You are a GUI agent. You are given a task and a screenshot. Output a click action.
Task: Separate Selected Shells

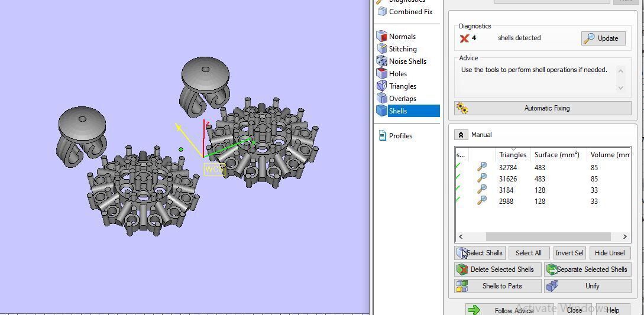(x=588, y=269)
